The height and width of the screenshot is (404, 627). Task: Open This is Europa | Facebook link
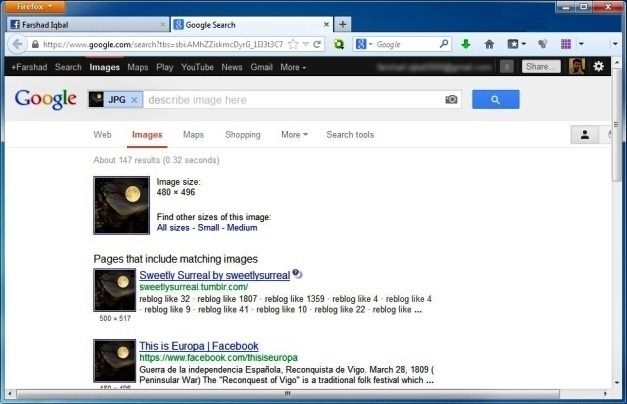click(199, 346)
